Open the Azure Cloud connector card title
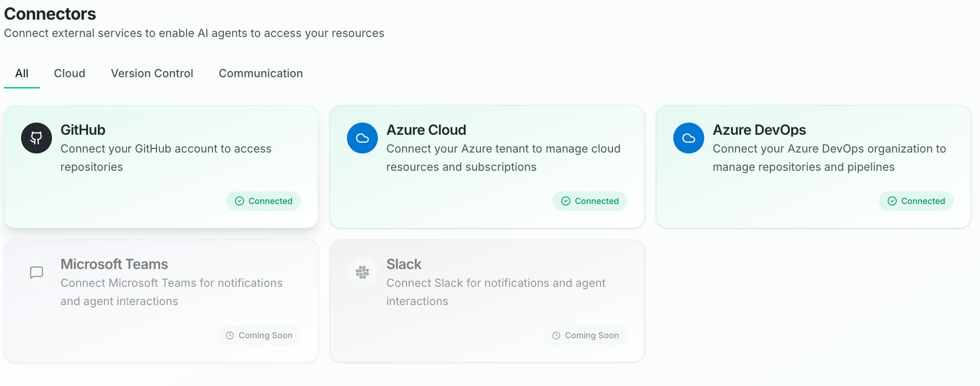Screen dimensions: 980x386 426,130
